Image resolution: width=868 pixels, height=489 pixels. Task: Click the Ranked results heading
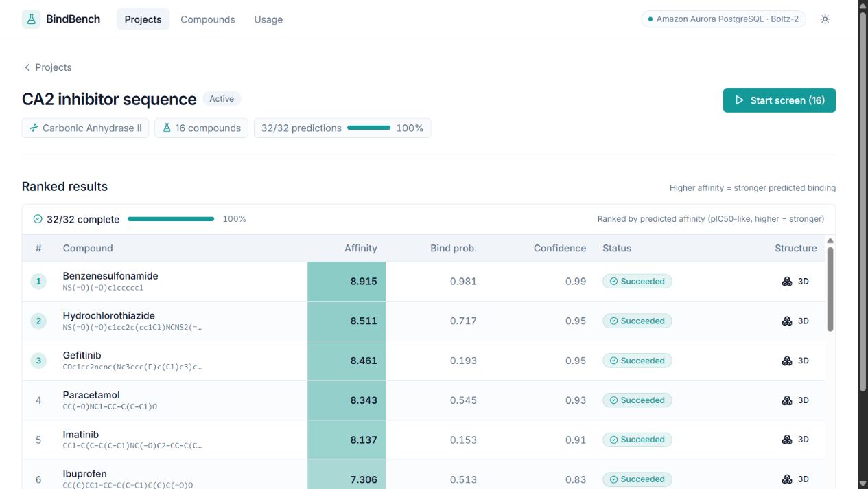point(64,187)
